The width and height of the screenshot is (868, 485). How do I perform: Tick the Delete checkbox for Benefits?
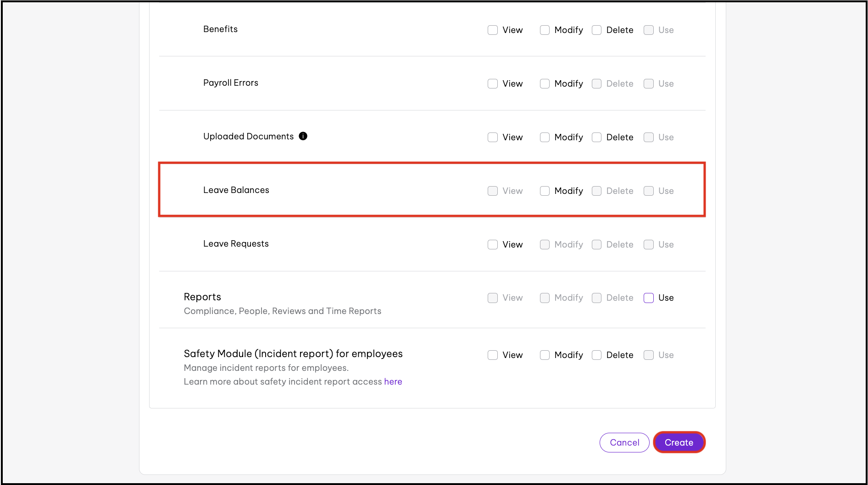[x=596, y=30]
